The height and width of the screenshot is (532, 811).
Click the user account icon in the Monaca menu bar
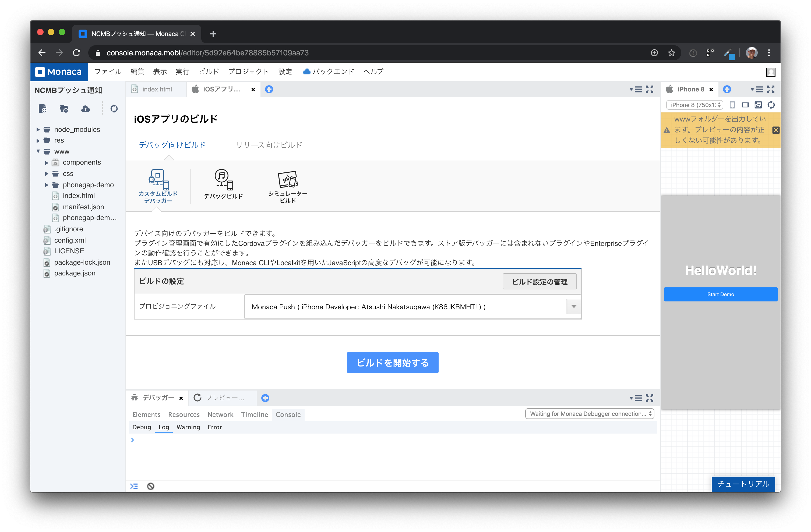(770, 72)
